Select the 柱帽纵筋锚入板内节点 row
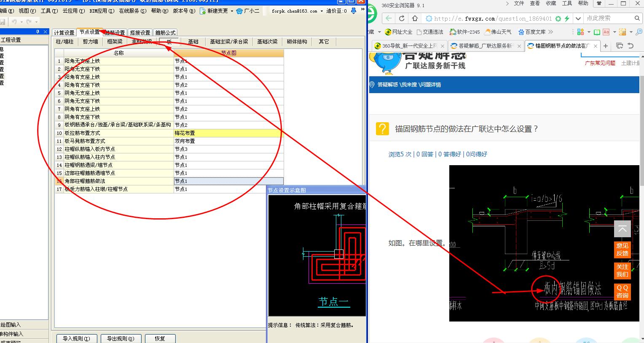This screenshot has height=343, width=644. [x=169, y=149]
